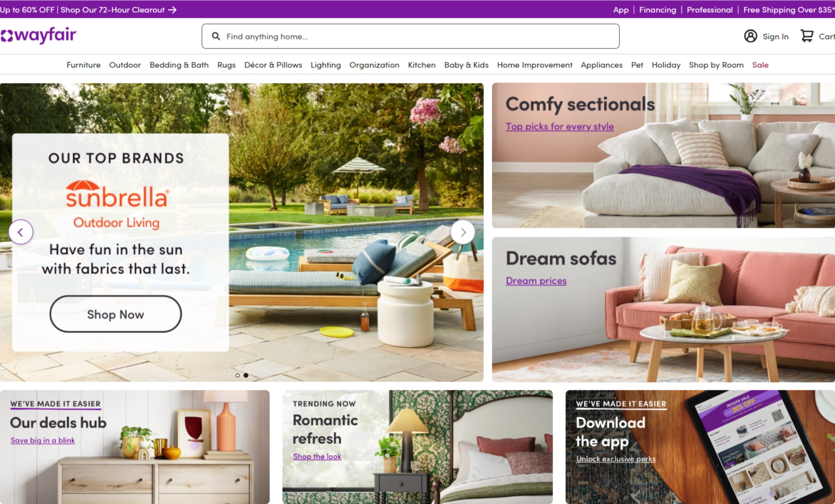Open the Décor & Pillows menu
The width and height of the screenshot is (835, 504).
[x=273, y=65]
